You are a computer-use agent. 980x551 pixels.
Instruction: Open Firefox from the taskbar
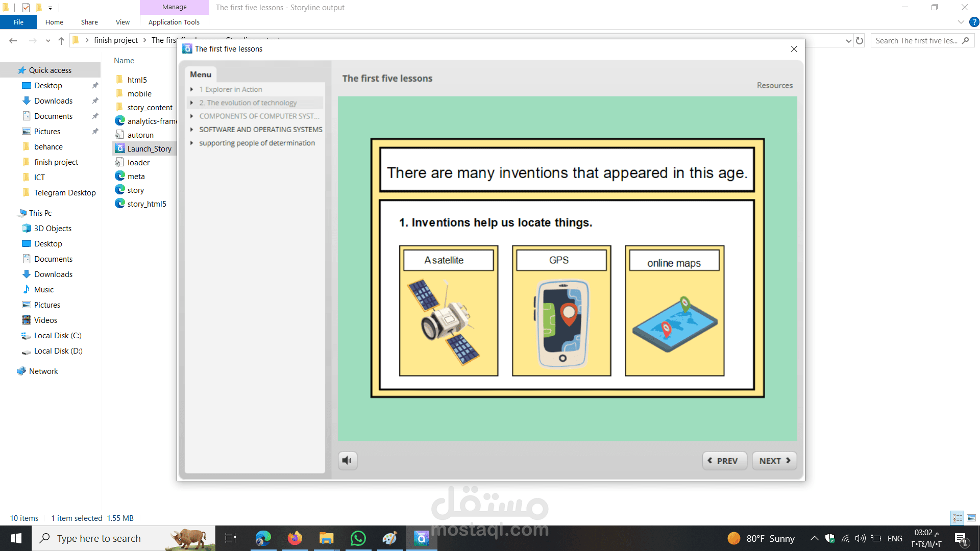click(295, 538)
